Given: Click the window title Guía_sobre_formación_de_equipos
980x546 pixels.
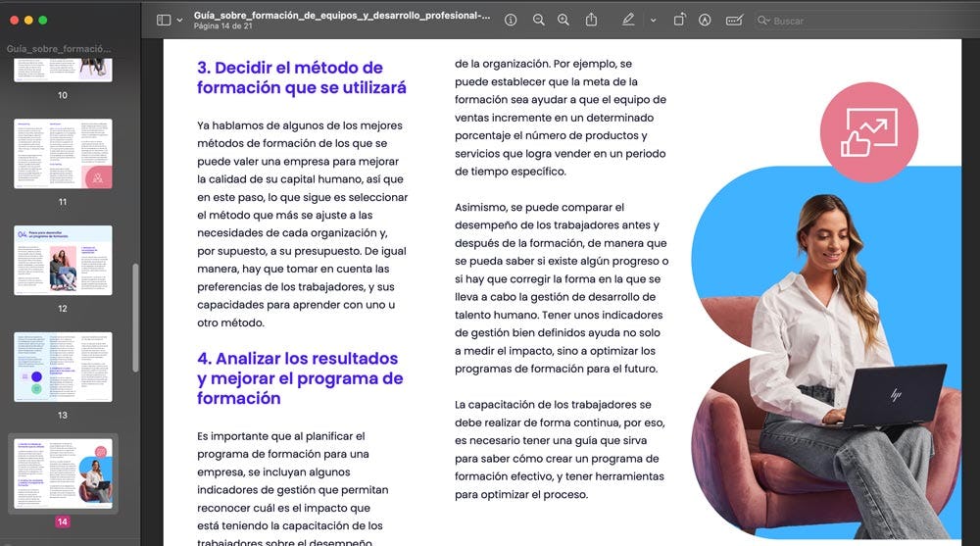Looking at the screenshot, I should (x=342, y=15).
